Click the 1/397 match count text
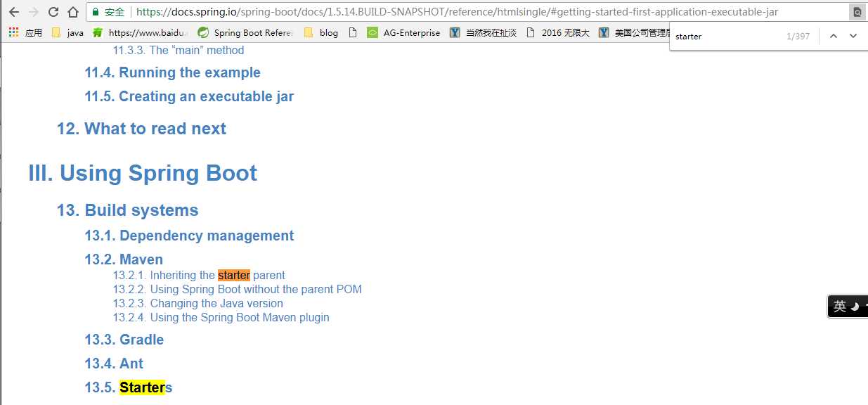 pyautogui.click(x=798, y=36)
